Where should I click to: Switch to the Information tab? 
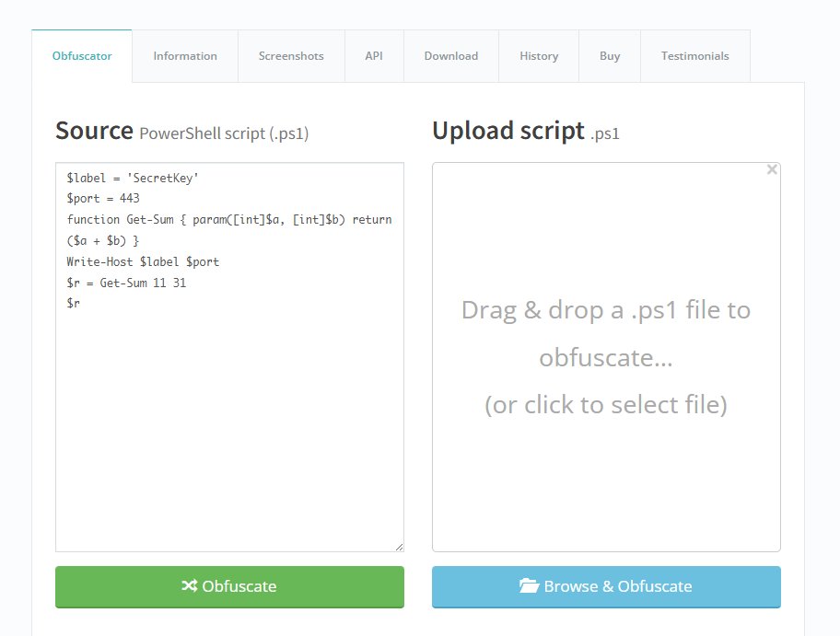[185, 55]
